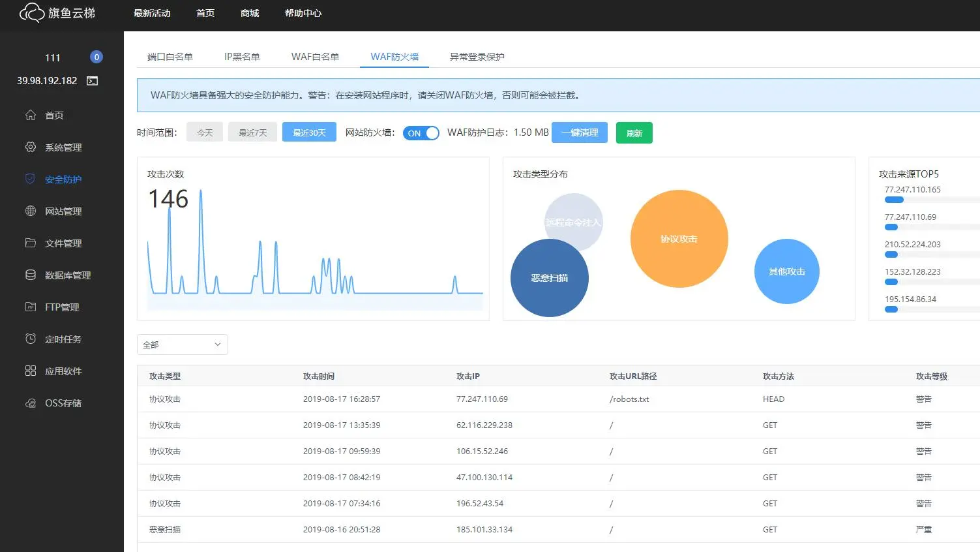
Task: Open 数据库管理 database icon in sidebar
Action: coord(31,275)
